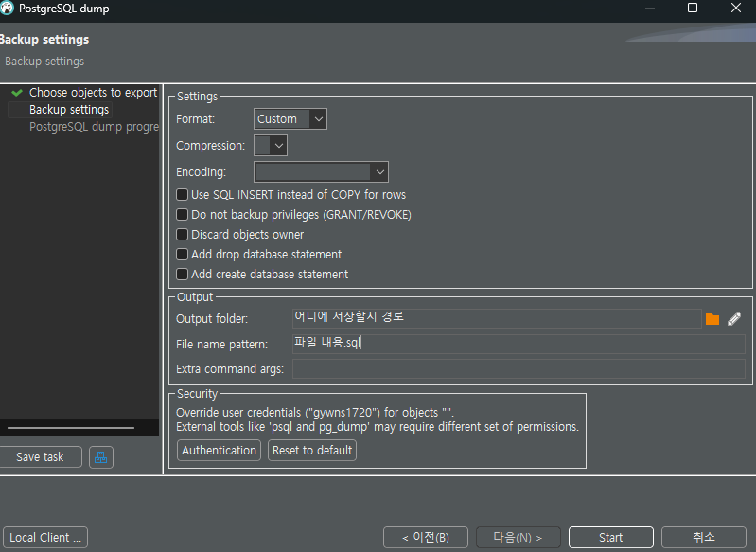Click the sidebar horizontal scrollbar

tap(71, 428)
